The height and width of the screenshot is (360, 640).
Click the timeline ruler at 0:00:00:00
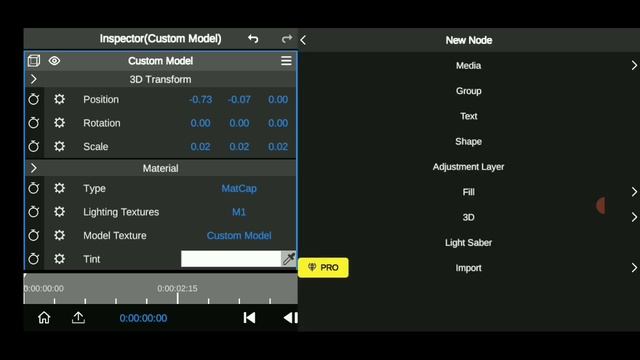[x=44, y=289]
